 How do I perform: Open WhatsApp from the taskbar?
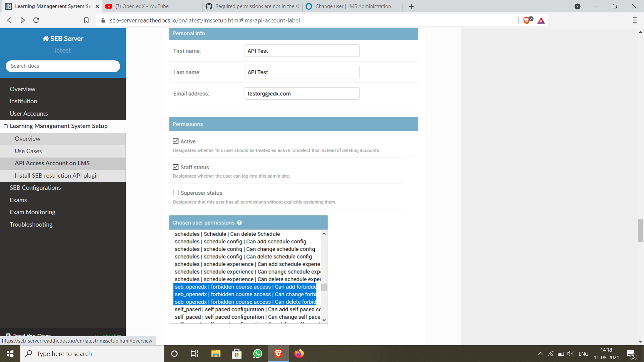point(257,354)
